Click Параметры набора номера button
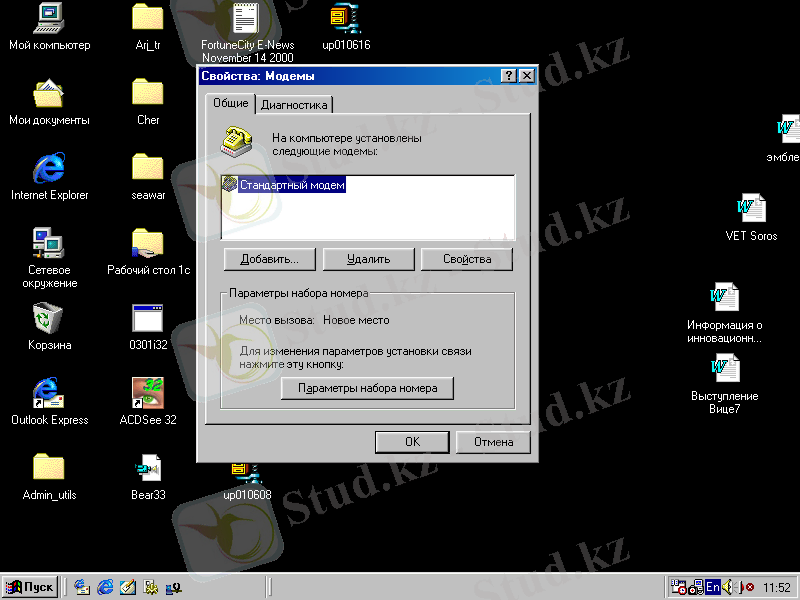The image size is (800, 600). [368, 388]
